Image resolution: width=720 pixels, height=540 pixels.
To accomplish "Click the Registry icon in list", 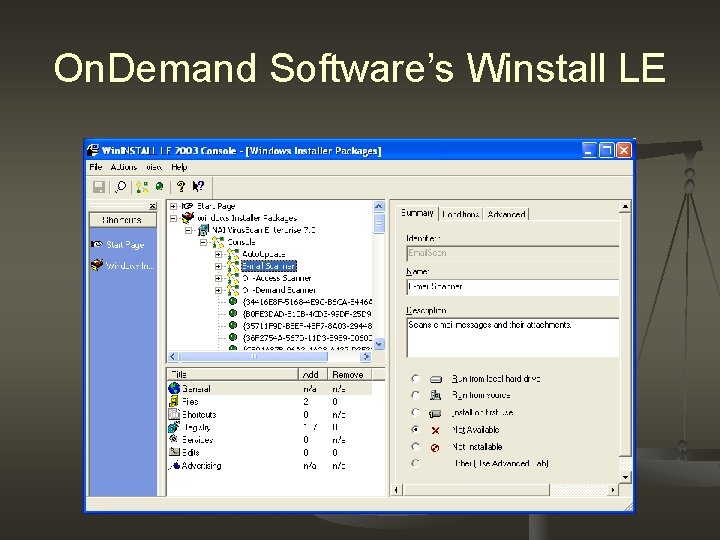I will pos(174,427).
